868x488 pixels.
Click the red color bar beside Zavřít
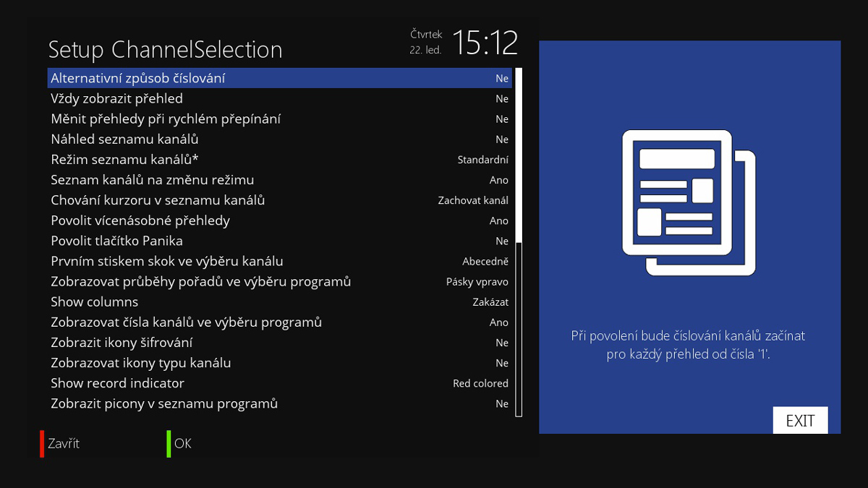(x=42, y=444)
